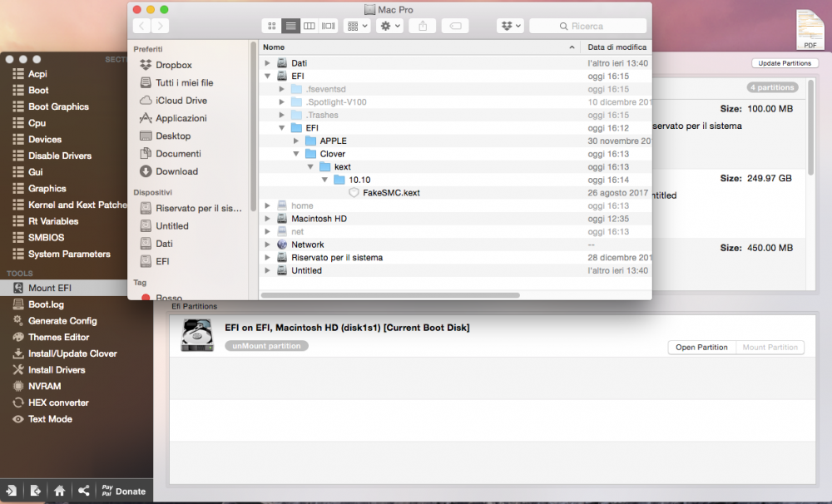Expand the Dati volume in list
832x504 pixels.
pyautogui.click(x=268, y=63)
